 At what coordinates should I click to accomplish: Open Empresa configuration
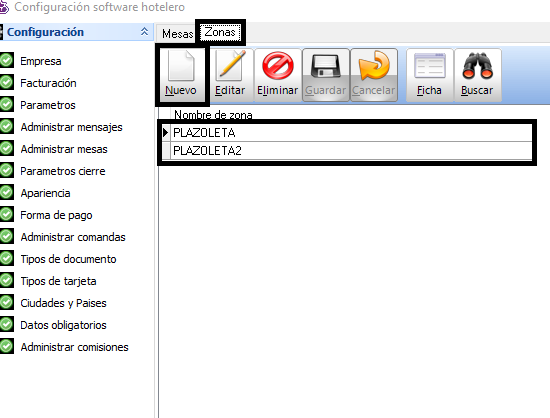[41, 61]
